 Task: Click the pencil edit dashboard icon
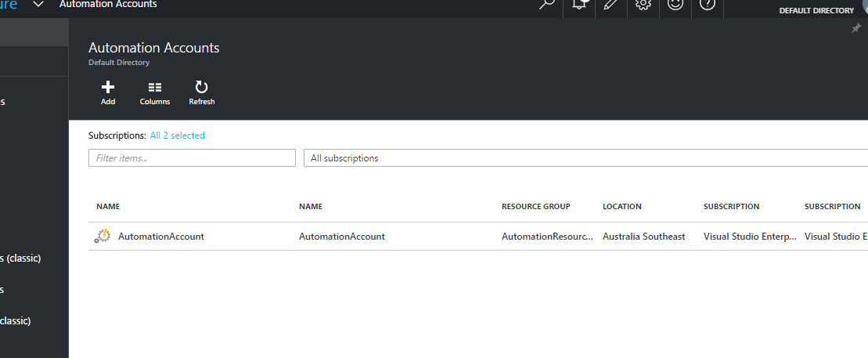tap(611, 5)
